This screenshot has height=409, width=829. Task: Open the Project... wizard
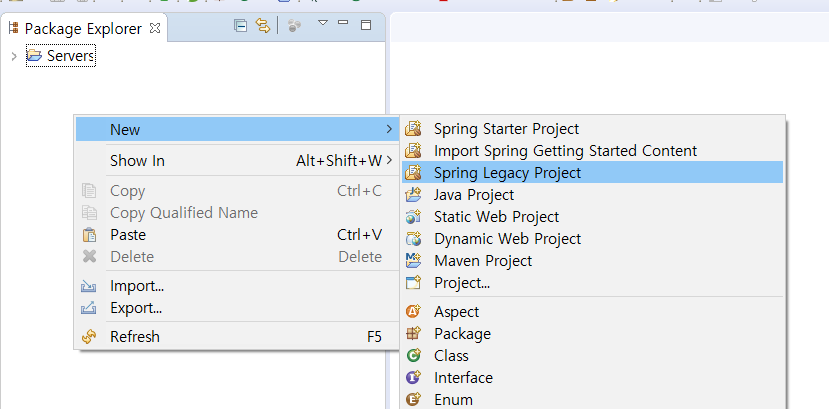pyautogui.click(x=592, y=283)
